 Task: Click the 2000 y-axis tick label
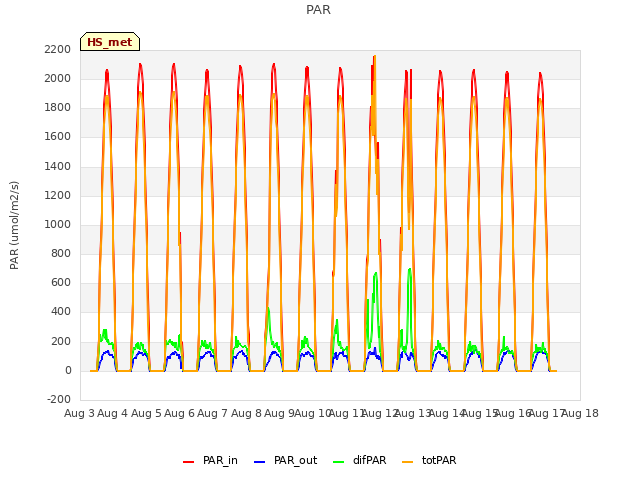tap(58, 78)
